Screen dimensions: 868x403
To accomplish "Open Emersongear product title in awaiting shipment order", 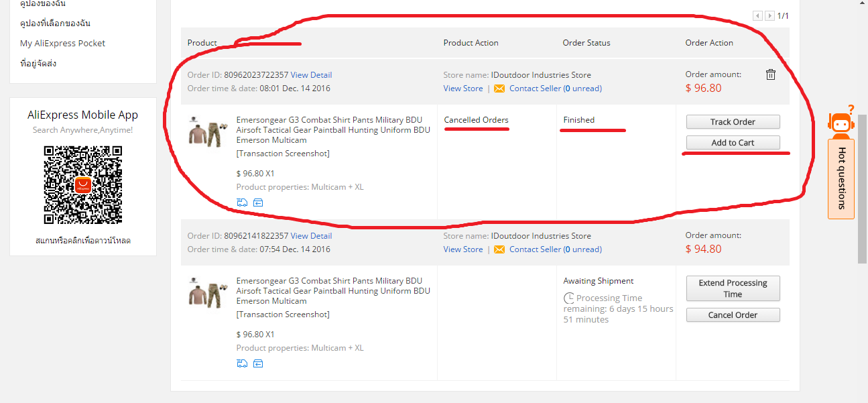I will coord(333,291).
